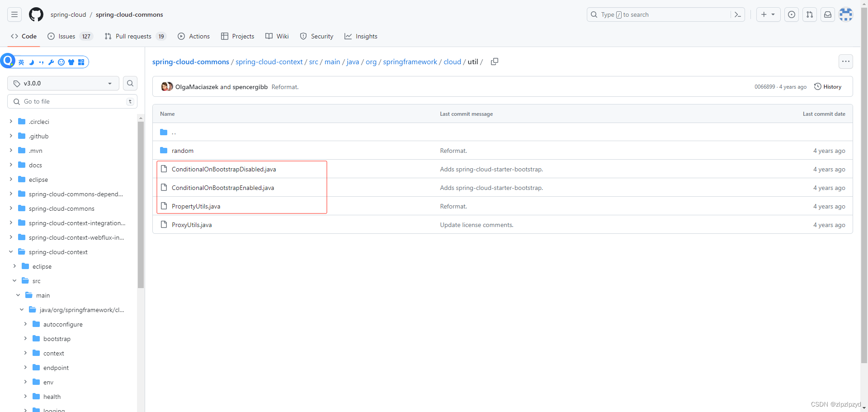Image resolution: width=868 pixels, height=412 pixels.
Task: Check notifications with the inbox icon
Action: point(828,14)
